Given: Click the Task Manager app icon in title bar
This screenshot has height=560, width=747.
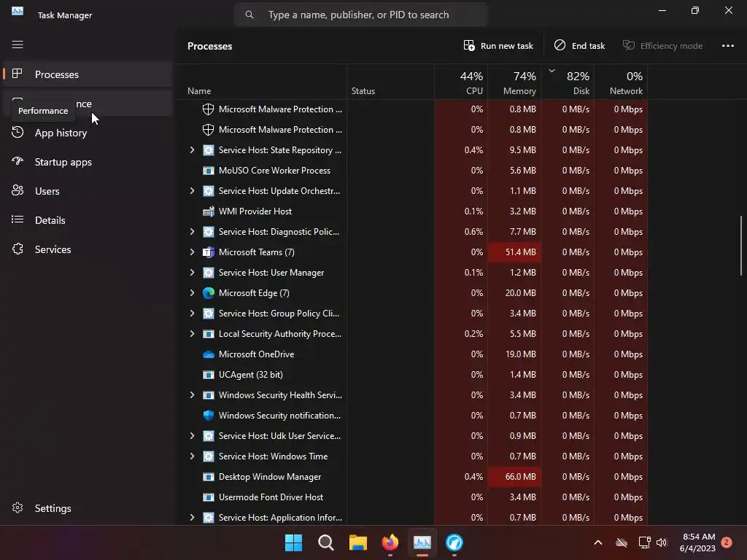Looking at the screenshot, I should tap(18, 12).
